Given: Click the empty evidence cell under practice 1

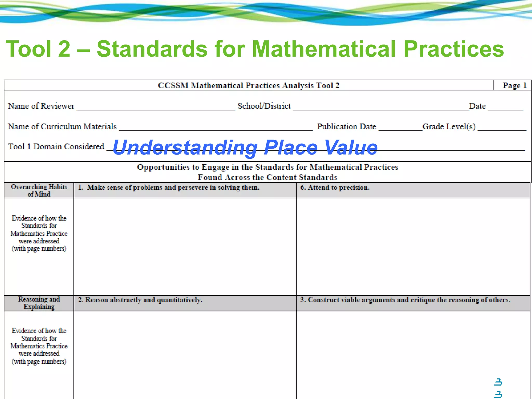Looking at the screenshot, I should pos(185,247).
